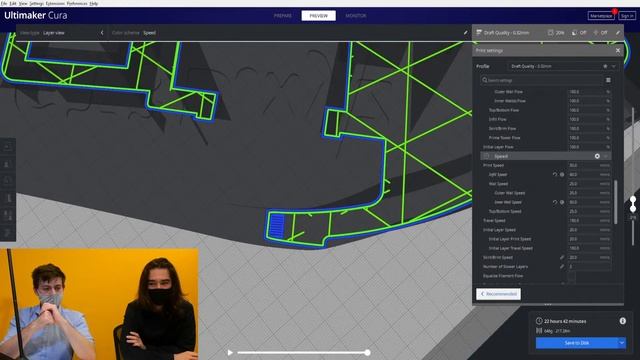Click into the search settings field

click(x=541, y=80)
